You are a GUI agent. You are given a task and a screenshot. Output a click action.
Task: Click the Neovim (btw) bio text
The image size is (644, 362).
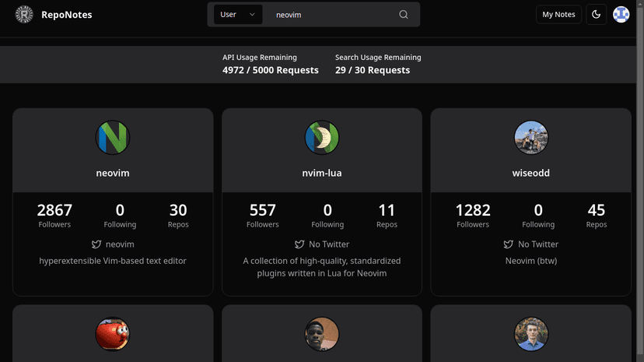click(530, 261)
